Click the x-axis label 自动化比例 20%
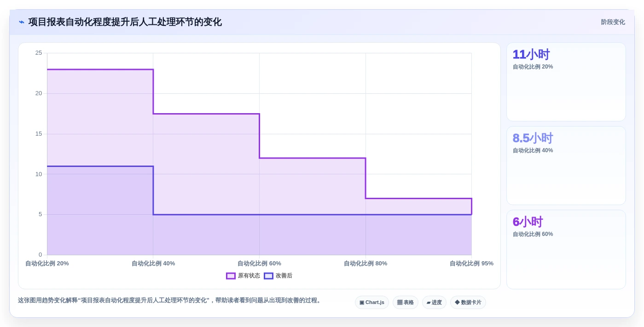 point(47,264)
